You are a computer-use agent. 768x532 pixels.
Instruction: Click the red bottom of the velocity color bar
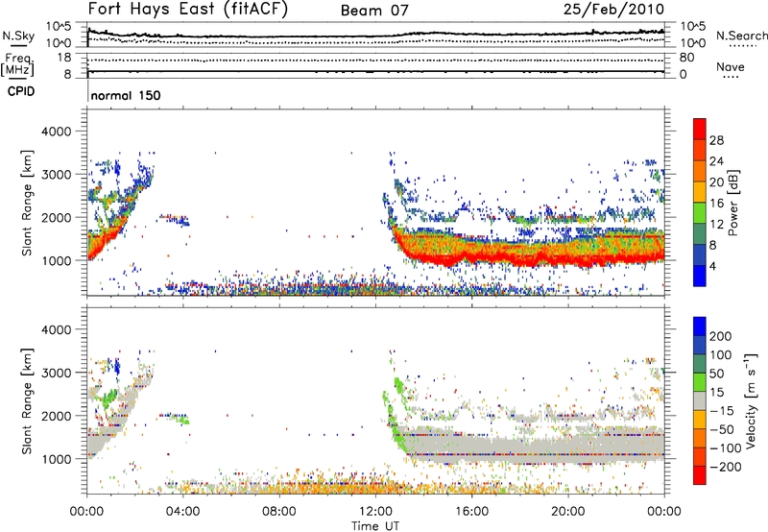[x=700, y=475]
